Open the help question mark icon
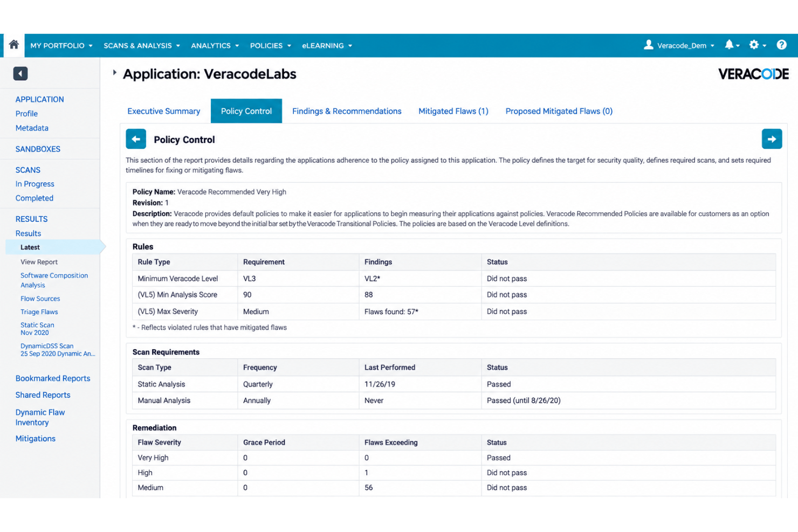Image resolution: width=798 pixels, height=532 pixels. (781, 45)
